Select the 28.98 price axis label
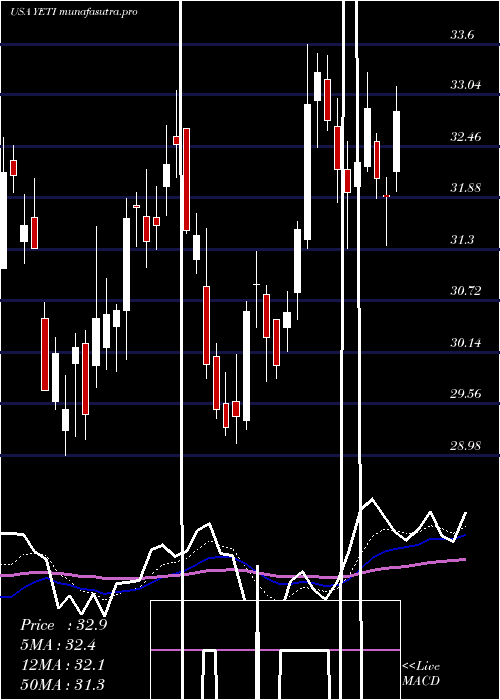Screen dimensions: 500x700 click(x=466, y=446)
